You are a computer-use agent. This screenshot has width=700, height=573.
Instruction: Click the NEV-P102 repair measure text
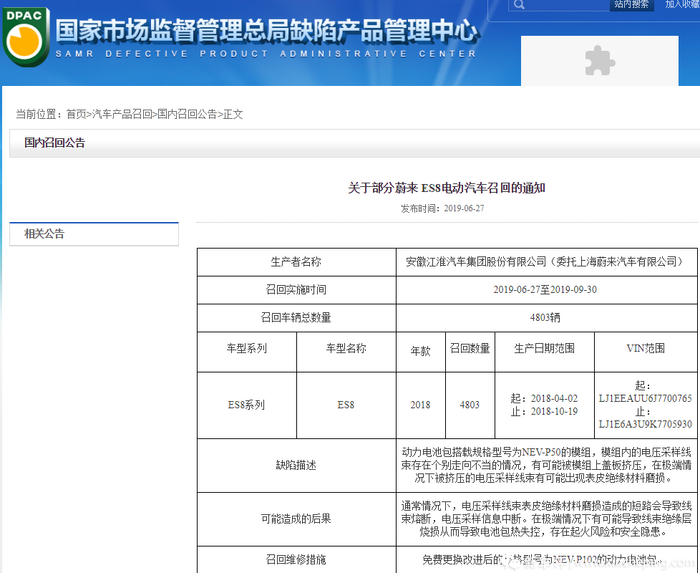point(540,560)
